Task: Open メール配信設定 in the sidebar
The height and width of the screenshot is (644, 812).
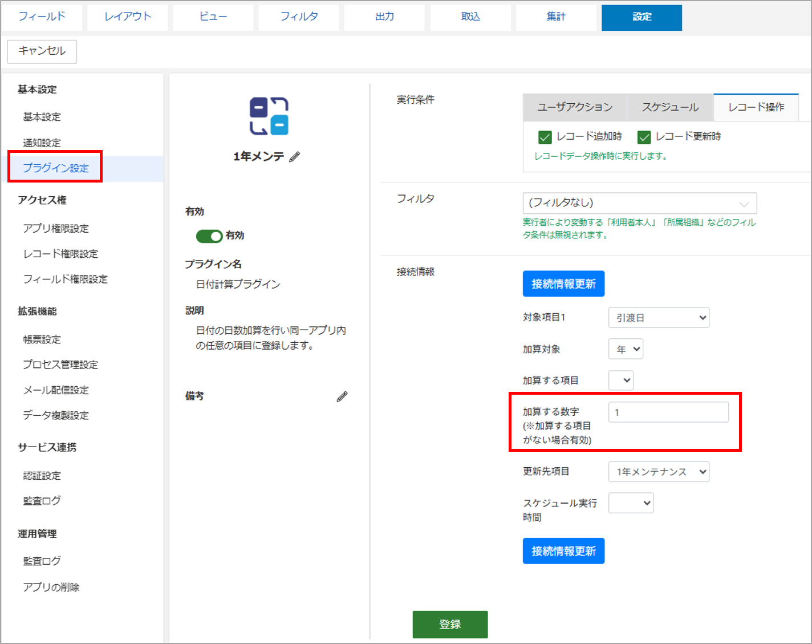Action: (56, 390)
